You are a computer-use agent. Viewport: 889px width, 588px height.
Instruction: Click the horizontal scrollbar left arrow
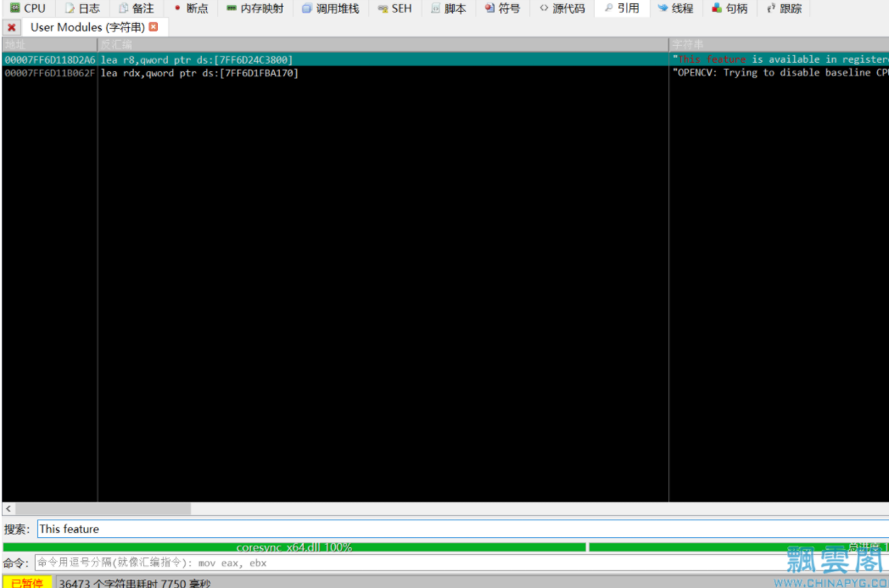8,508
